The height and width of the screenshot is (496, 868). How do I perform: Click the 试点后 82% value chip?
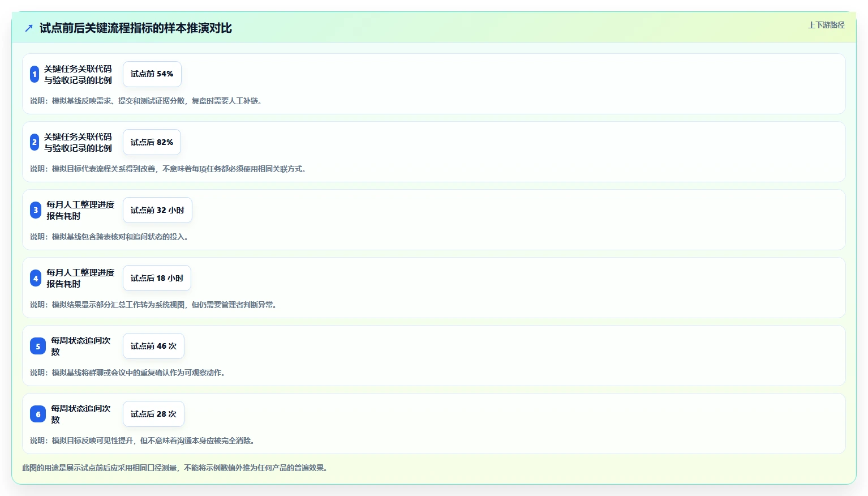pos(152,142)
